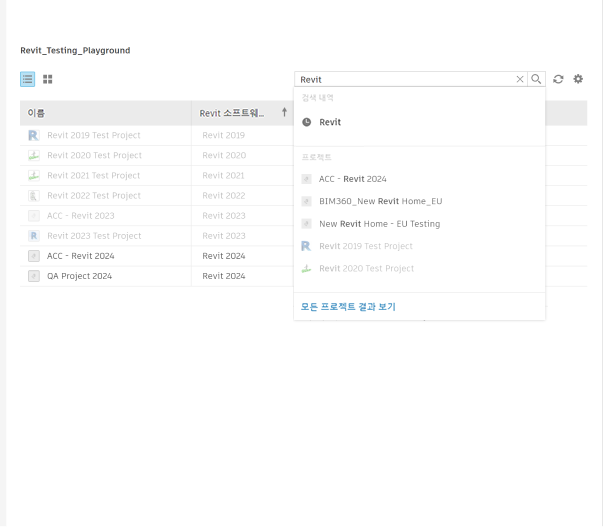The image size is (603, 527).
Task: Switch to grid view
Action: [x=48, y=79]
